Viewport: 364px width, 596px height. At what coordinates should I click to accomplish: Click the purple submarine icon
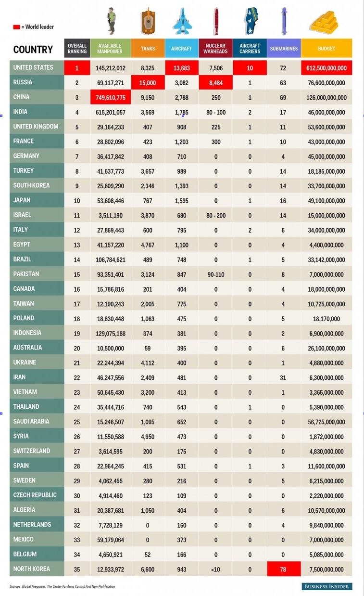pos(284,22)
